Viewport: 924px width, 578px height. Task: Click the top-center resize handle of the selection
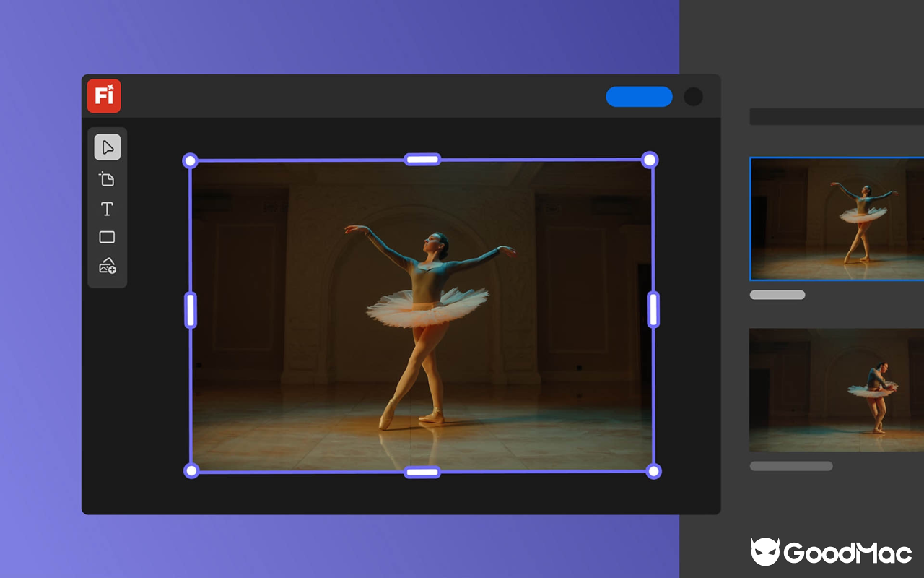pos(422,158)
